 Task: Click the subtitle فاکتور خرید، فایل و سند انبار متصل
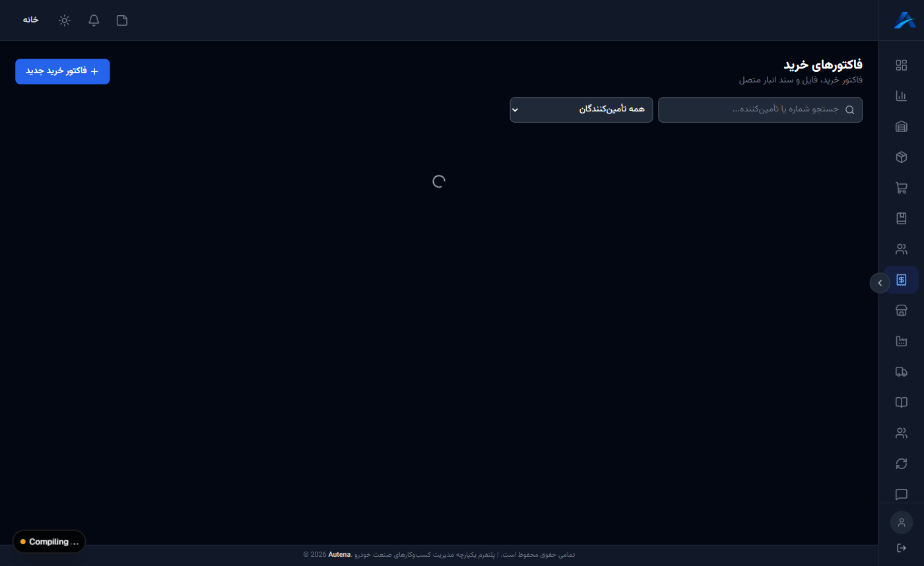(x=801, y=80)
